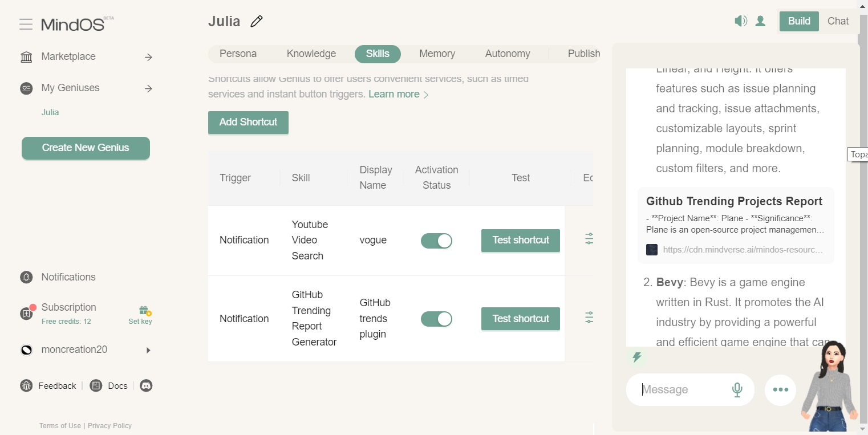Open the Discord icon in sidebar
868x435 pixels.
pyautogui.click(x=146, y=386)
